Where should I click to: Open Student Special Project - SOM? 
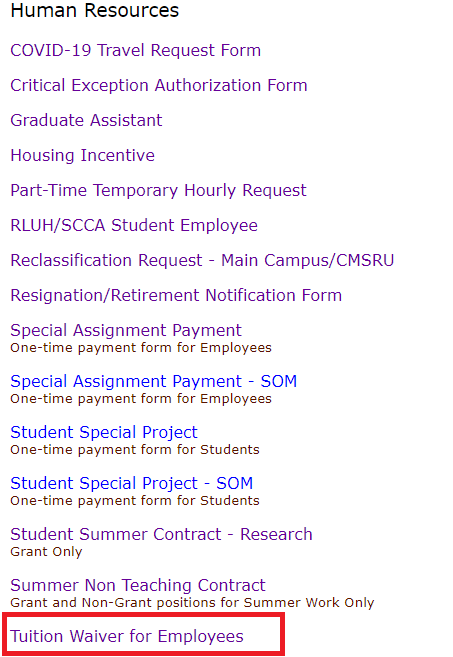pos(132,484)
